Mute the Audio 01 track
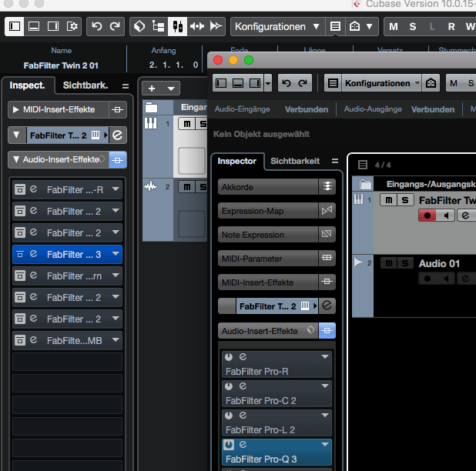 [x=388, y=263]
